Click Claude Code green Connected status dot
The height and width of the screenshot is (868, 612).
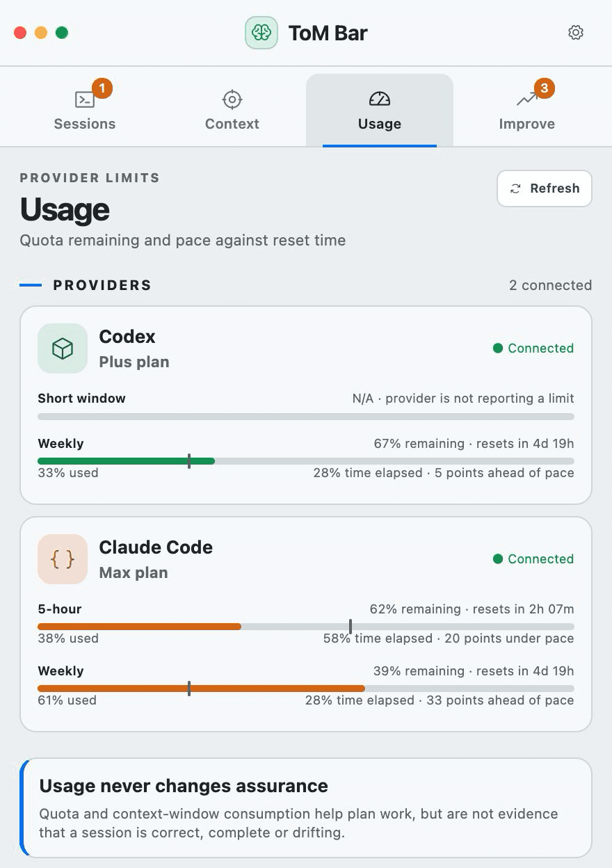[x=498, y=559]
